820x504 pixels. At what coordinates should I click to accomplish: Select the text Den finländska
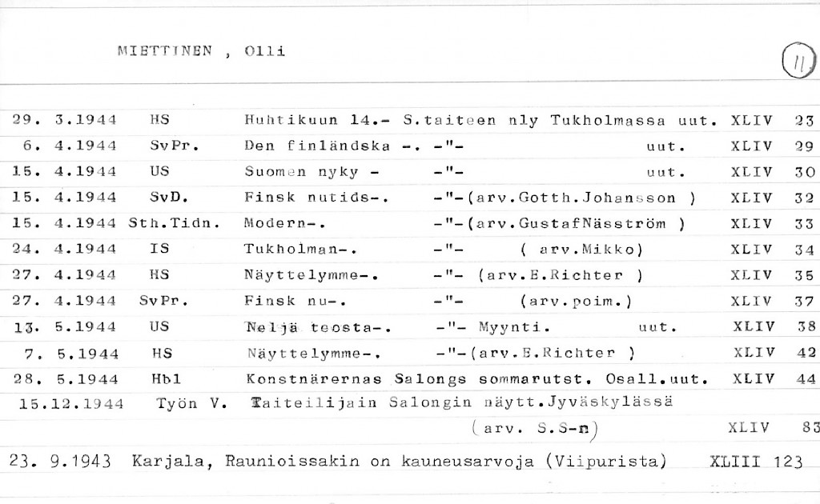click(317, 146)
